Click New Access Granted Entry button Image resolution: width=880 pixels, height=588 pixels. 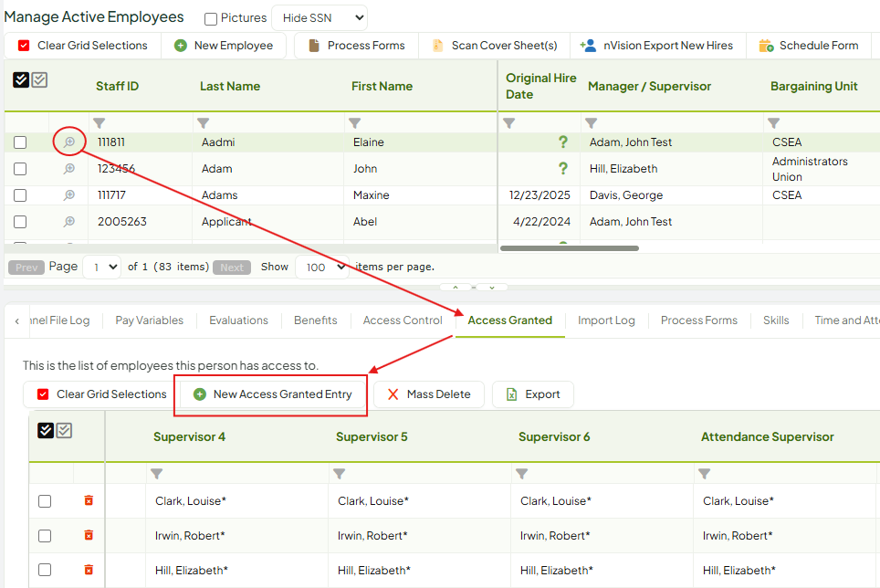[272, 394]
